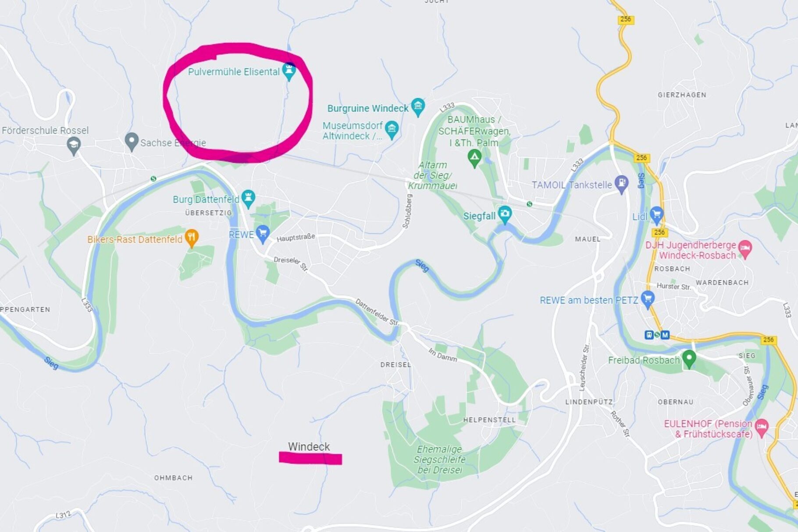
Task: Click the REWE am besten PETZ cart pin
Action: pyautogui.click(x=648, y=300)
